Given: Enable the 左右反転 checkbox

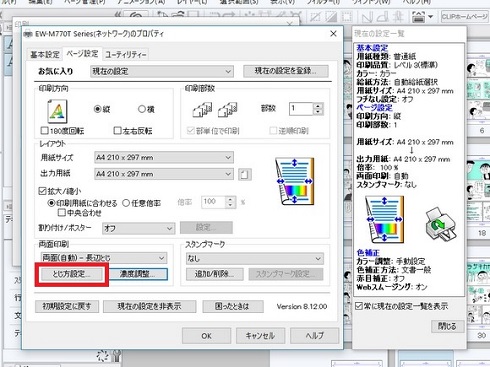Looking at the screenshot, I should (117, 130).
